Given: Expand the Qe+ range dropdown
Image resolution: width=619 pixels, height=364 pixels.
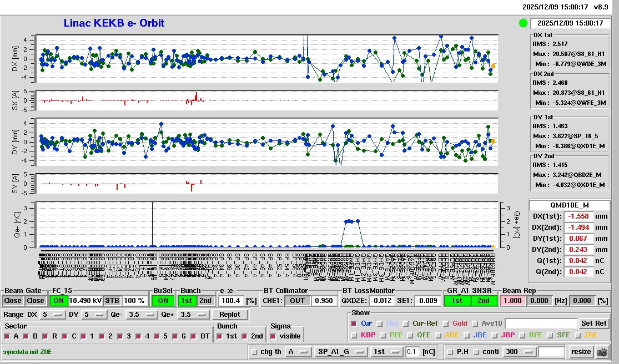Looking at the screenshot, I should [x=194, y=315].
